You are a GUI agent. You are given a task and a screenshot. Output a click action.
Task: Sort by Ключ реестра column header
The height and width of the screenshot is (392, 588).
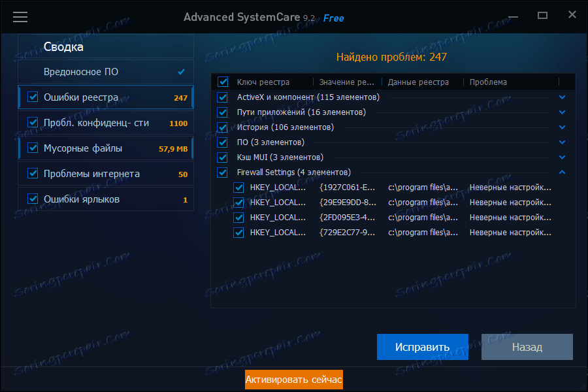click(263, 82)
